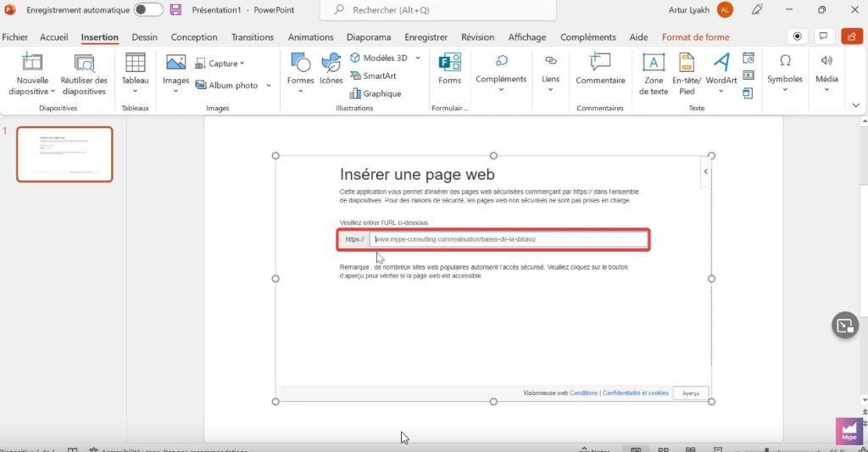Switch to the Affichage tab
Viewport: 868px width, 452px height.
(527, 37)
